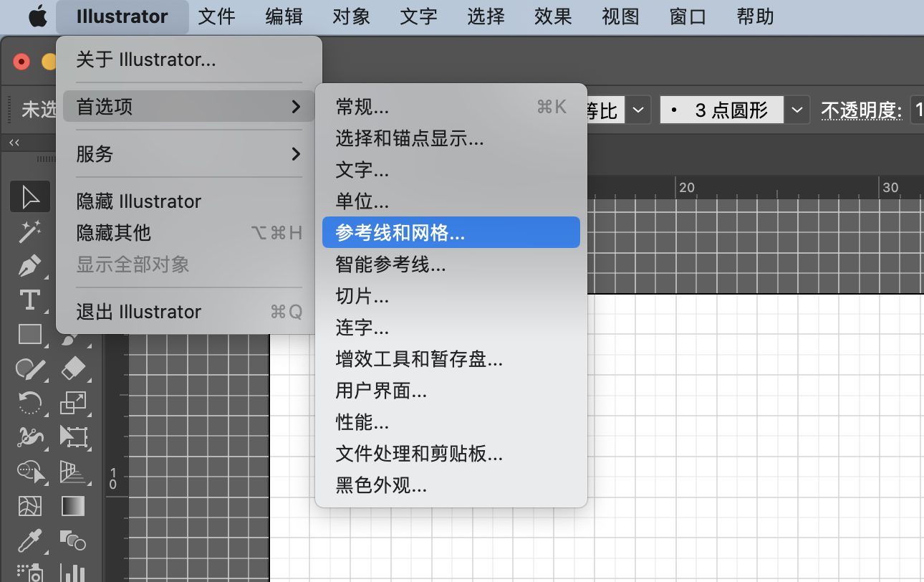This screenshot has width=924, height=582.
Task: Open the 3 点圆形 brush dropdown arrow
Action: coord(797,110)
